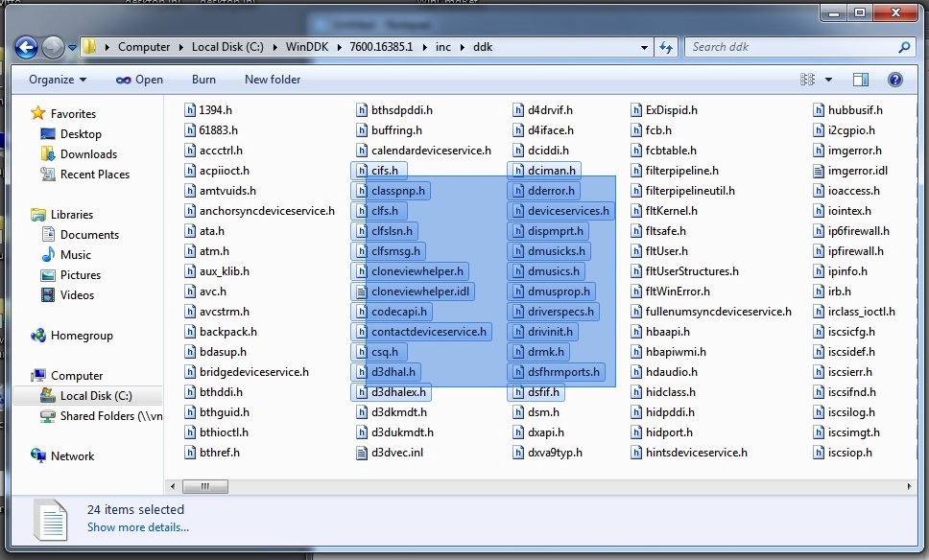
Task: Select the iscsiop.h file icon
Action: [x=819, y=453]
